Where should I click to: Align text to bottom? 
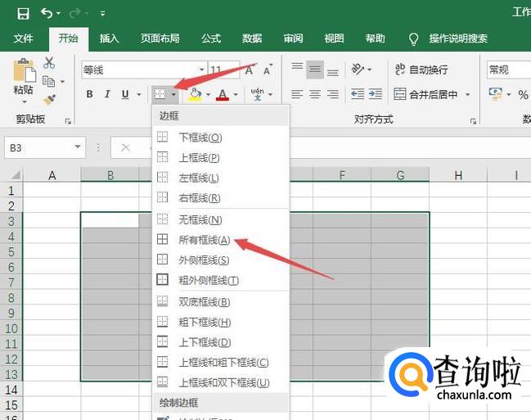point(333,72)
